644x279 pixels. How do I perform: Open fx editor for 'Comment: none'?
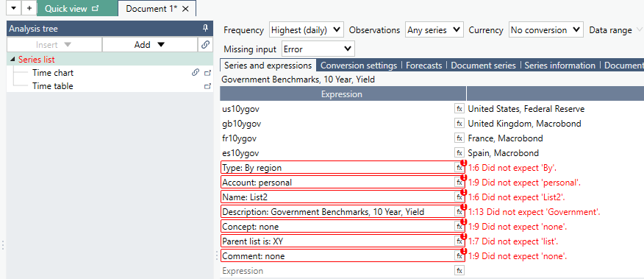click(x=459, y=256)
